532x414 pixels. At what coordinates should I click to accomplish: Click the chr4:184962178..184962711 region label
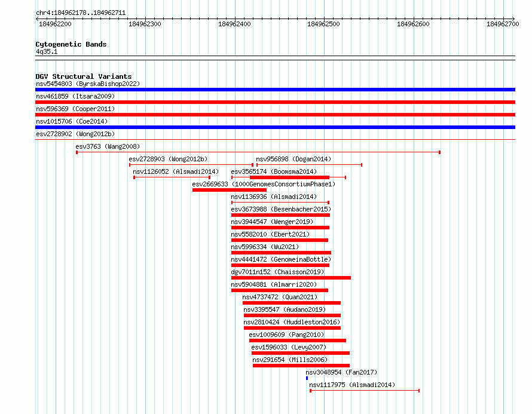[81, 13]
